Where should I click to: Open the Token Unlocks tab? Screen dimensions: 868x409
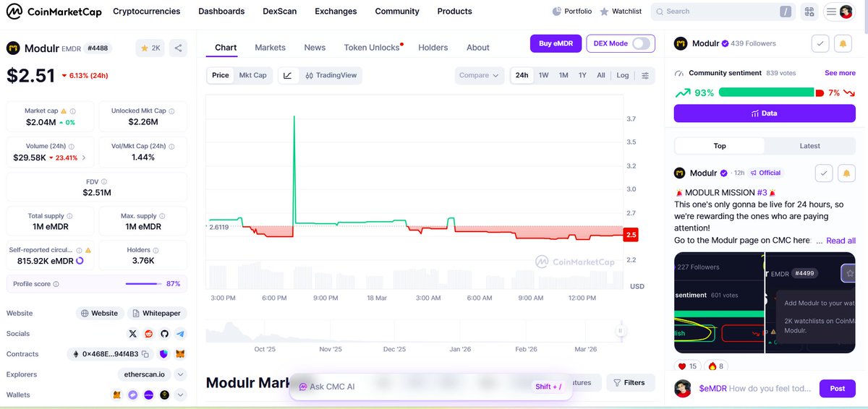pyautogui.click(x=373, y=48)
